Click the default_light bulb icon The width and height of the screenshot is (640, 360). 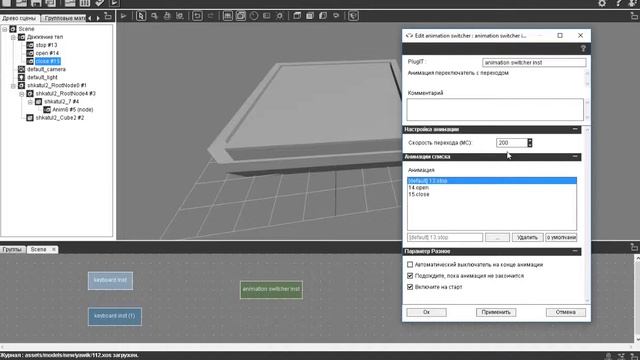click(22, 77)
